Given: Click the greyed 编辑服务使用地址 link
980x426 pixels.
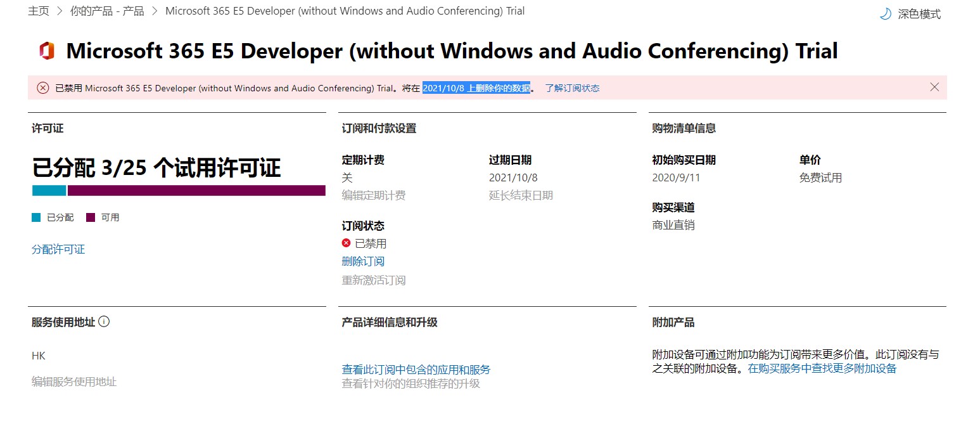Looking at the screenshot, I should [74, 382].
